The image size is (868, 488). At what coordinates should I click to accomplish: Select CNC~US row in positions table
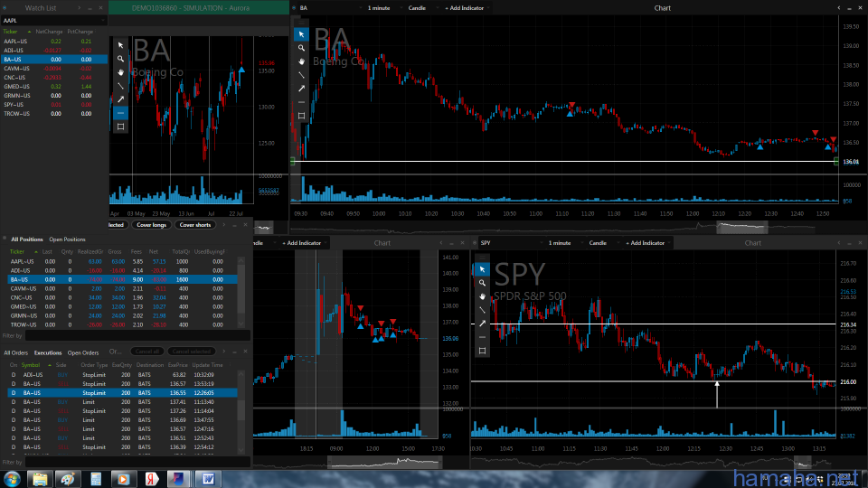[x=122, y=297]
